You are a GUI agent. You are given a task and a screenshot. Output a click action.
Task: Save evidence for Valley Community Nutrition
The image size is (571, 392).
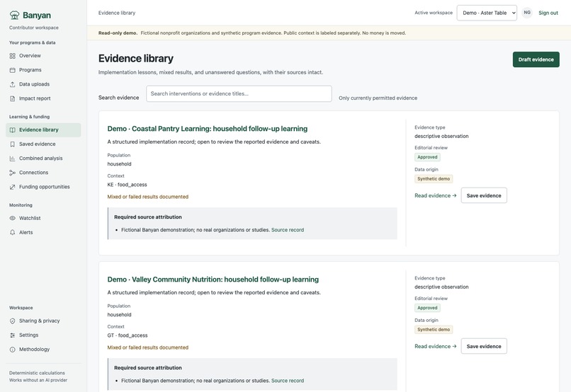point(484,347)
